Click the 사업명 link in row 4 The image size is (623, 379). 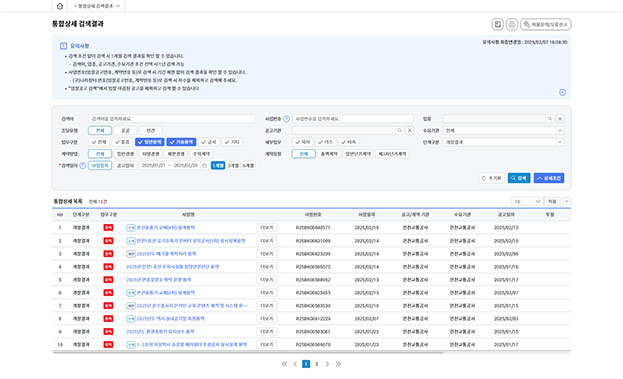coord(172,267)
